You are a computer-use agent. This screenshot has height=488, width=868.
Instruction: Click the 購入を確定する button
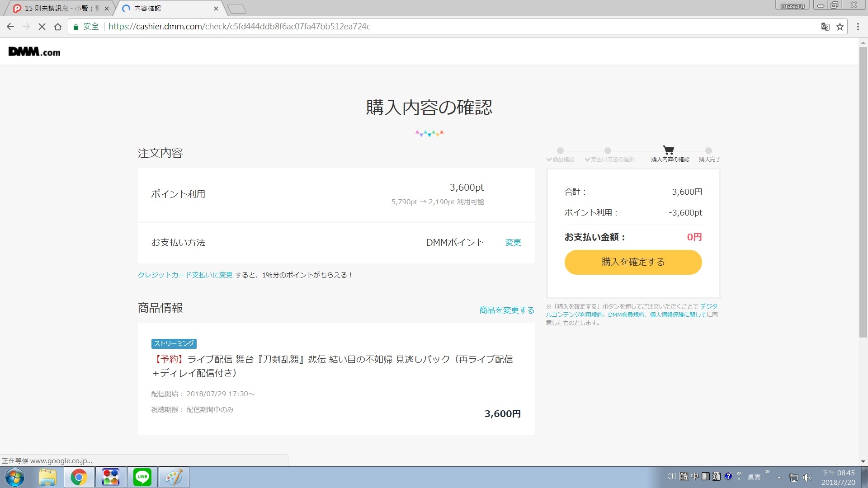point(633,262)
